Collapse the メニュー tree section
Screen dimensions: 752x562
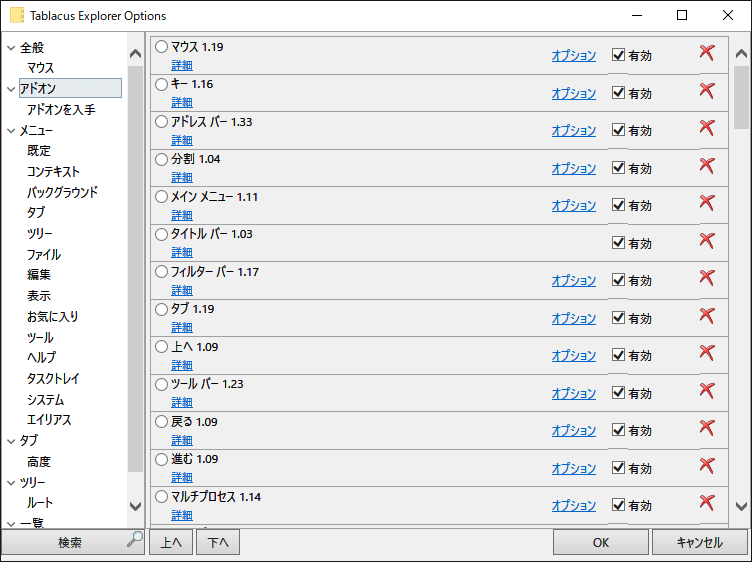click(x=12, y=130)
